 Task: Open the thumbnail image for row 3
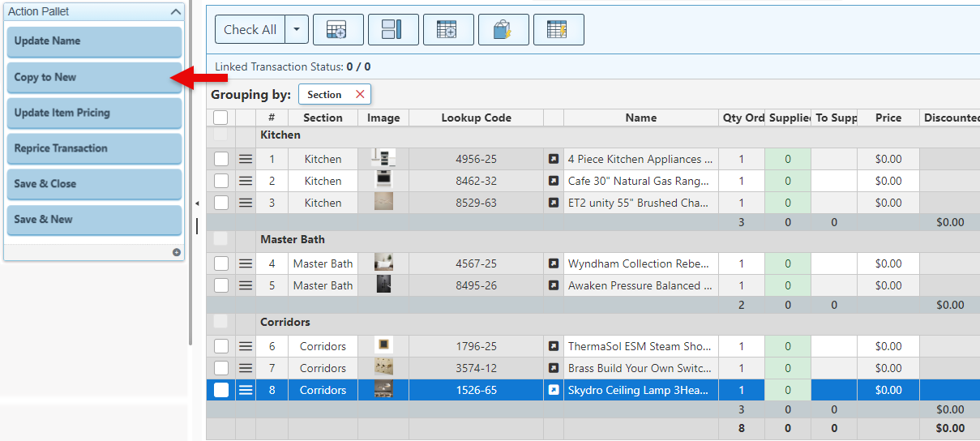(x=383, y=203)
